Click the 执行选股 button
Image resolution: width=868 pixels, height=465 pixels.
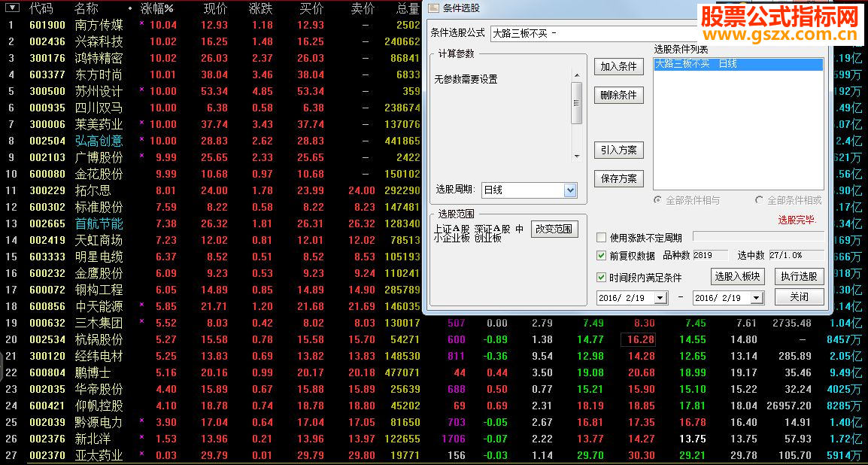(x=800, y=276)
